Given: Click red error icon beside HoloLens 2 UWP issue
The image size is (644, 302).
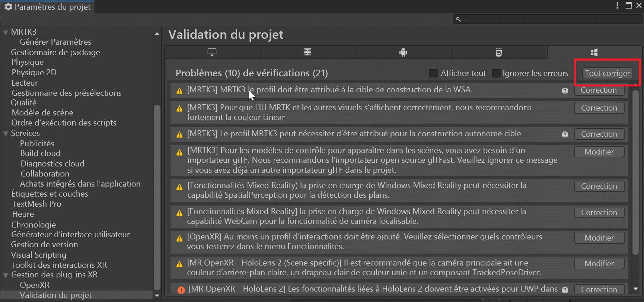Looking at the screenshot, I should [181, 290].
